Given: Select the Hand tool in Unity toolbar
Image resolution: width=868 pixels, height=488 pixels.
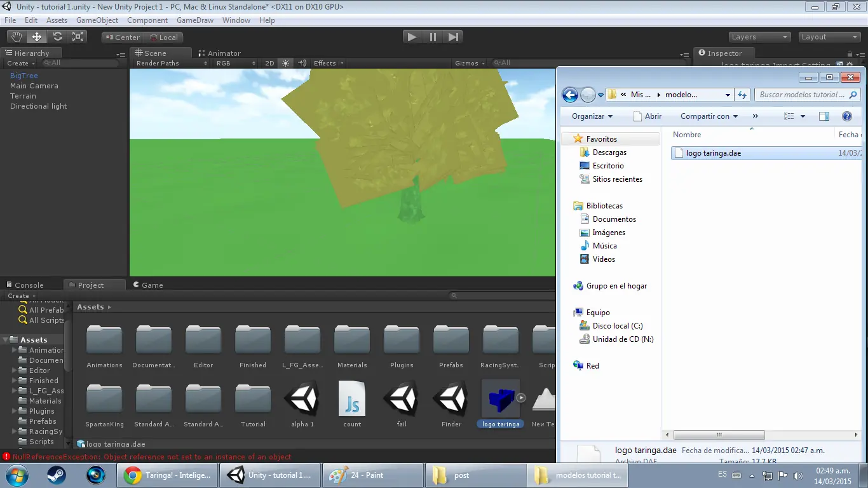Looking at the screenshot, I should [x=17, y=37].
